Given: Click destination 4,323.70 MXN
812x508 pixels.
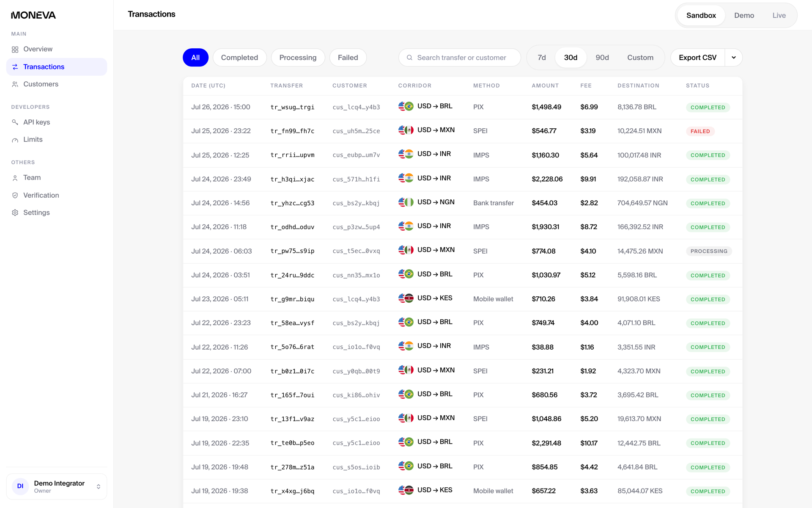Looking at the screenshot, I should coord(639,371).
